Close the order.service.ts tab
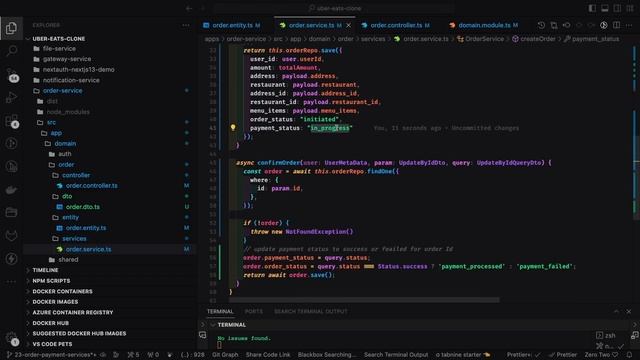This screenshot has height=360, width=640. tap(349, 25)
